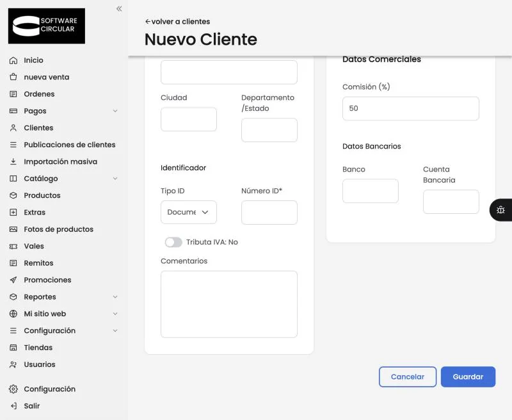Click the Reportes cube icon
512x420 pixels.
[13, 297]
